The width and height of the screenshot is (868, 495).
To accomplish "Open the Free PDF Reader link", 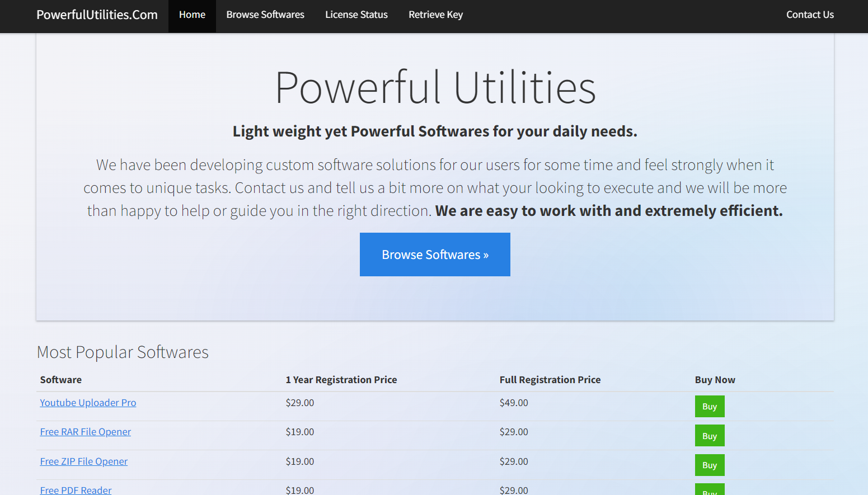I will tap(76, 490).
